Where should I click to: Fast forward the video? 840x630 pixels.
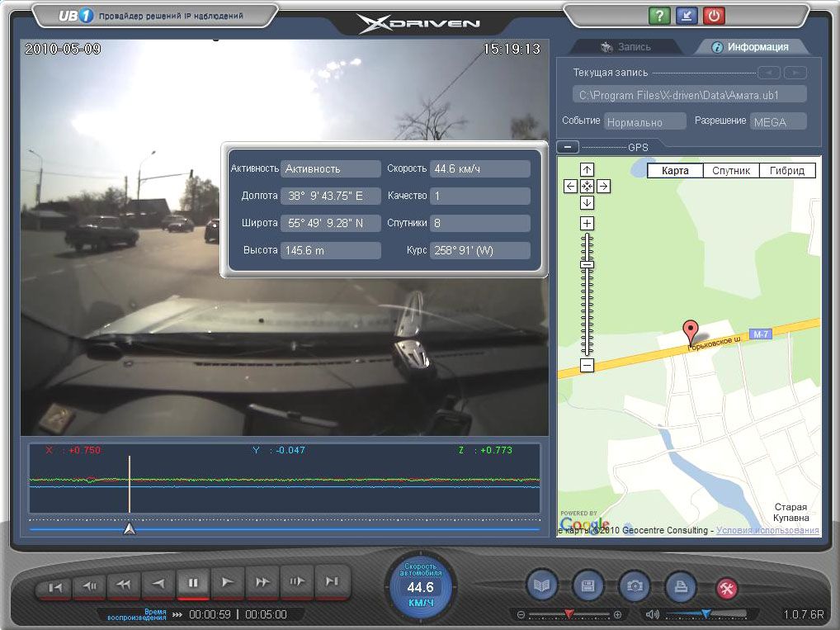[262, 584]
